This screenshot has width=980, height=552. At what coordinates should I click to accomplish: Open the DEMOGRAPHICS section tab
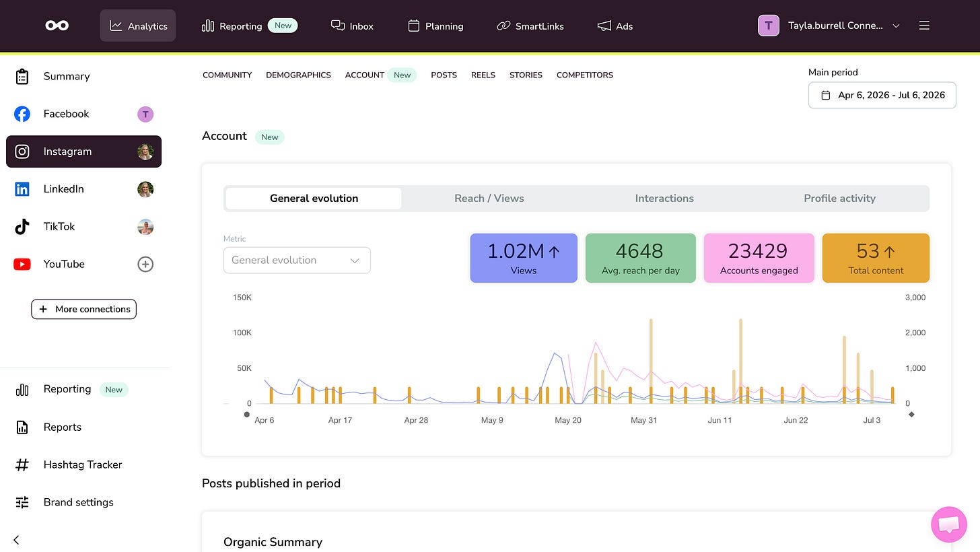point(298,75)
